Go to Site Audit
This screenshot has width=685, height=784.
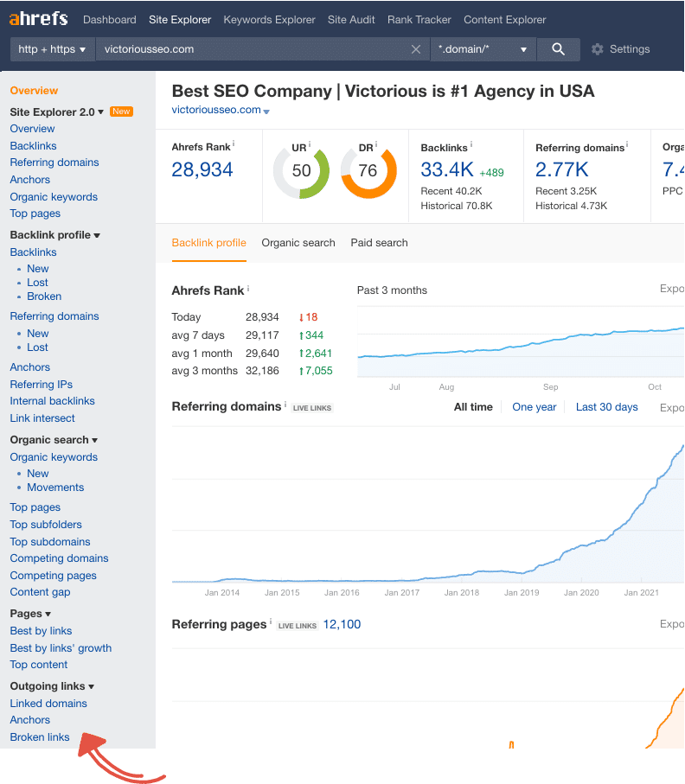[x=351, y=20]
